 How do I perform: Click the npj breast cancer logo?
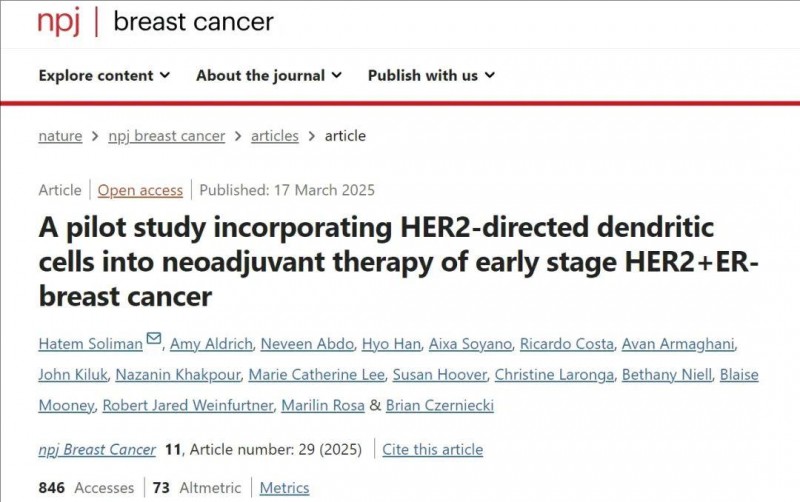click(155, 22)
